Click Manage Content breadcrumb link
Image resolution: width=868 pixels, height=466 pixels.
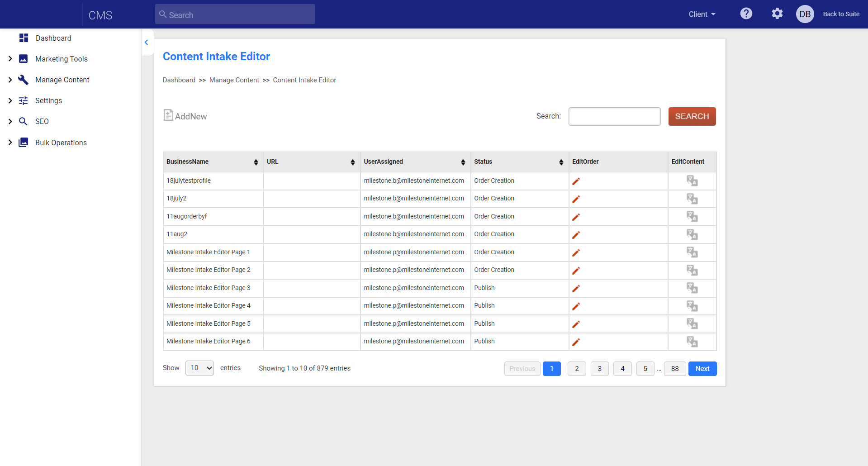[234, 80]
